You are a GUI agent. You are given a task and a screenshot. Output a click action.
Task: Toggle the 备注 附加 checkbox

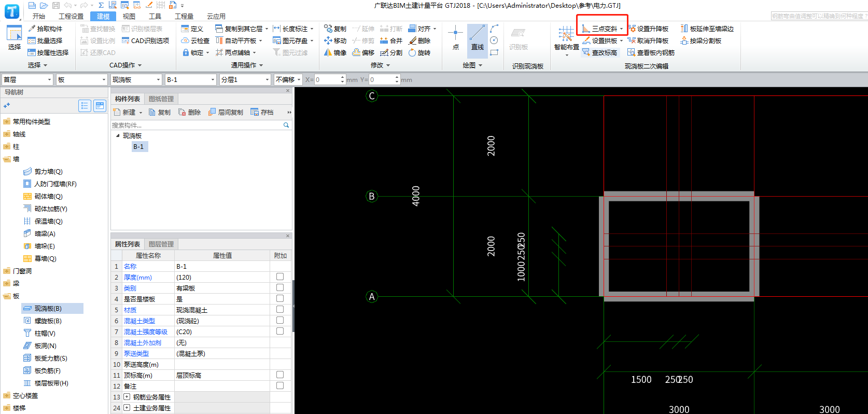point(280,385)
